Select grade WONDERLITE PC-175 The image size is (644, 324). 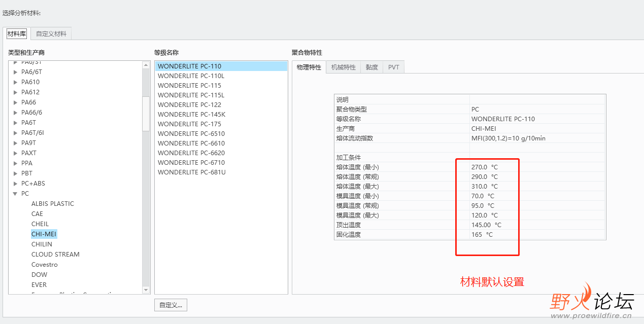(221, 124)
